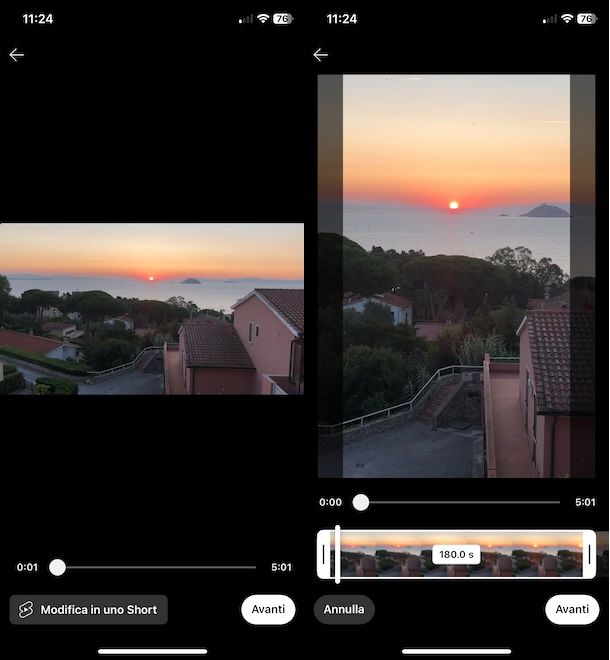The height and width of the screenshot is (660, 610).
Task: Click the left trim handle of the clip strip
Action: 323,554
